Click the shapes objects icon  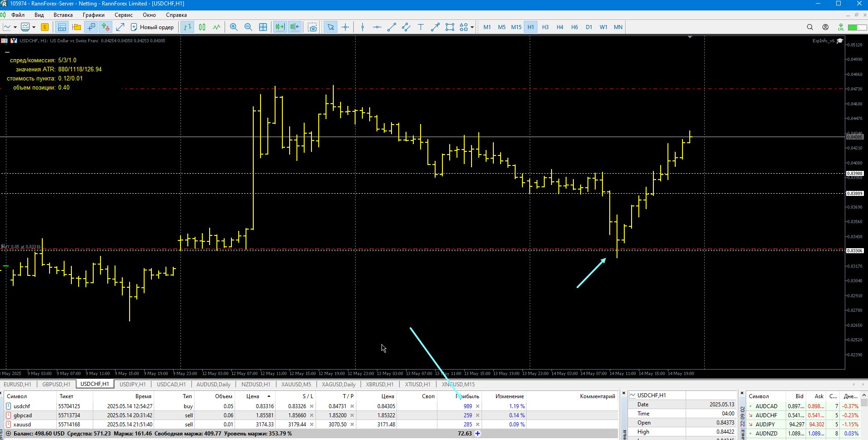coord(463,27)
